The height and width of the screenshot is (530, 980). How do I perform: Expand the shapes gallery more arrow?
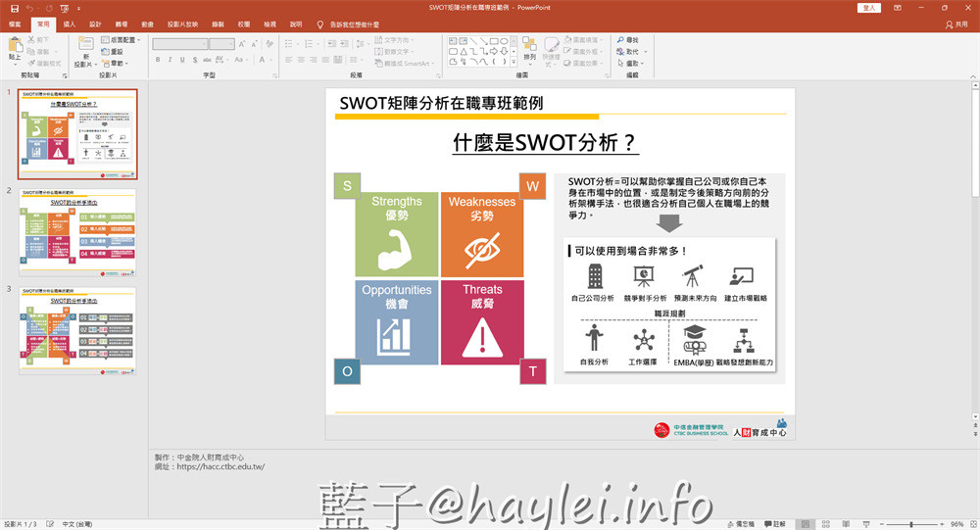(514, 62)
